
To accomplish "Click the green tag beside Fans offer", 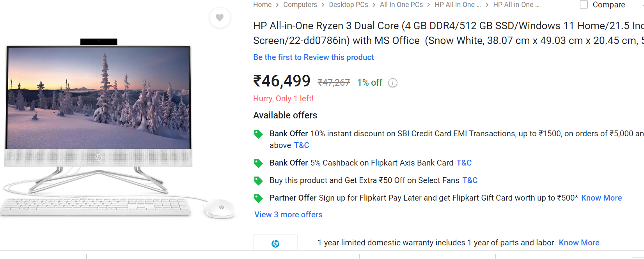I will tap(258, 181).
